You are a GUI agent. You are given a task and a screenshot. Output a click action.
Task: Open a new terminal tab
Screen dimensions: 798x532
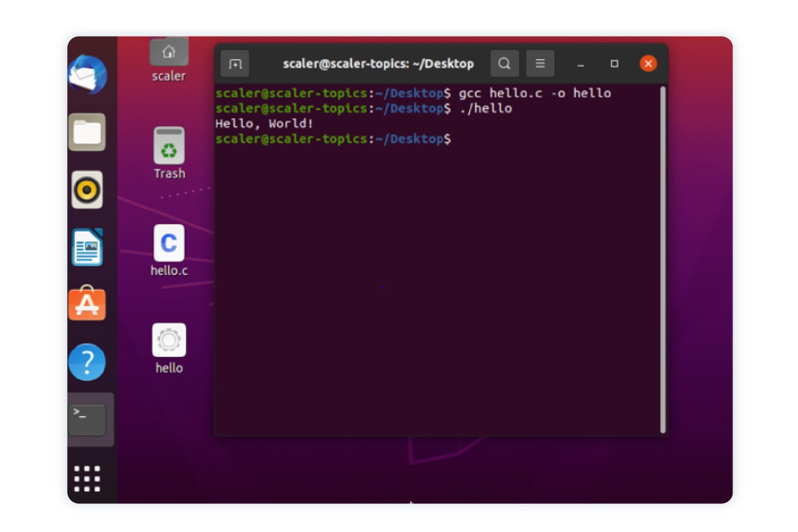tap(235, 63)
